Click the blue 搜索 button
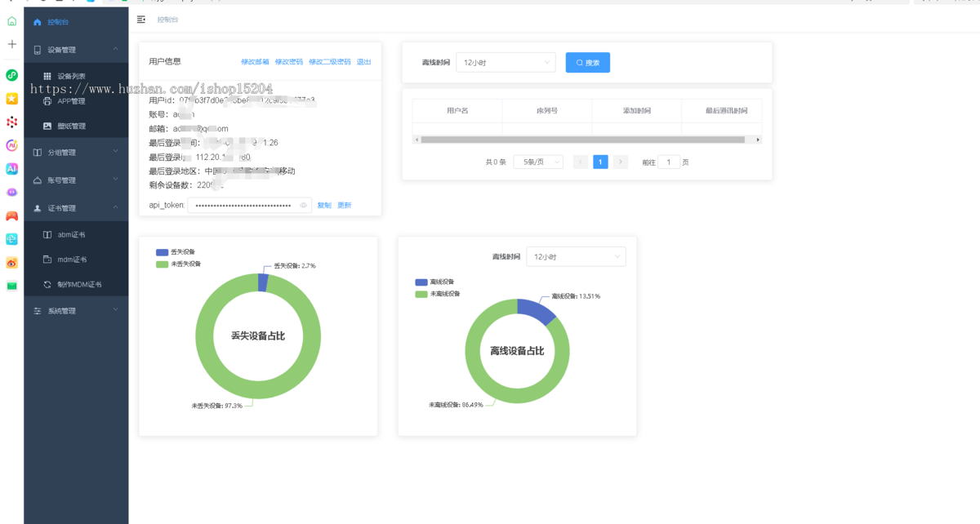 [588, 62]
